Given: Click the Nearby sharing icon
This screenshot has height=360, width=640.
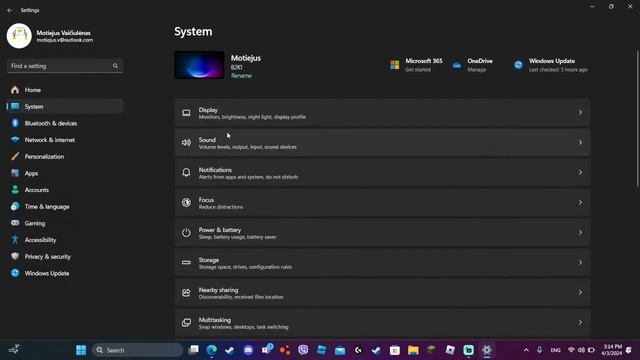Looking at the screenshot, I should pyautogui.click(x=186, y=293).
